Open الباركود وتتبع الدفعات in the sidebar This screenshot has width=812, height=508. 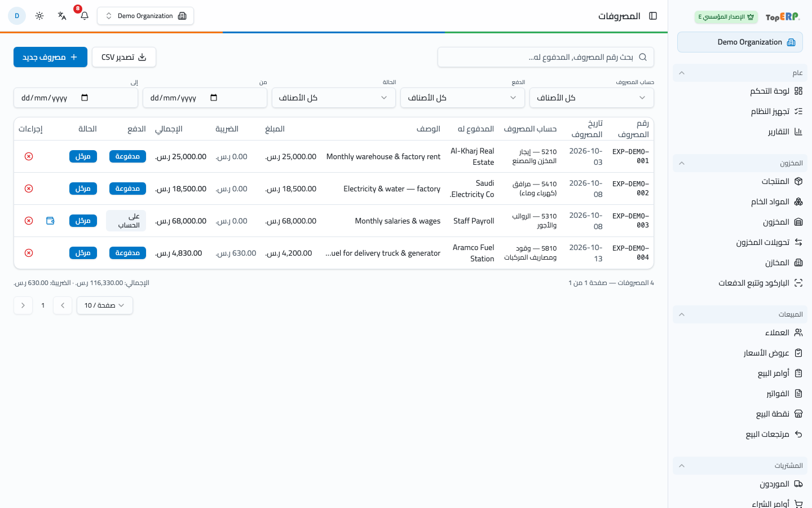click(x=740, y=283)
